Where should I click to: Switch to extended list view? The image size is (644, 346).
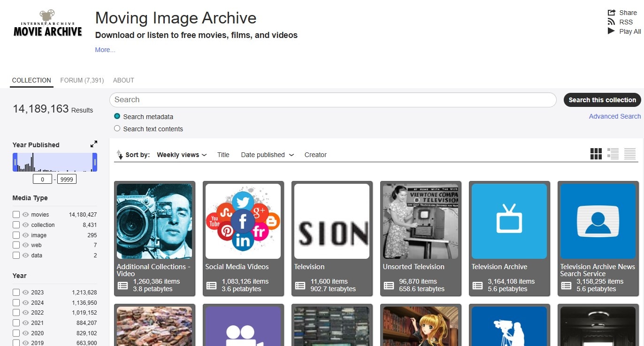(613, 154)
